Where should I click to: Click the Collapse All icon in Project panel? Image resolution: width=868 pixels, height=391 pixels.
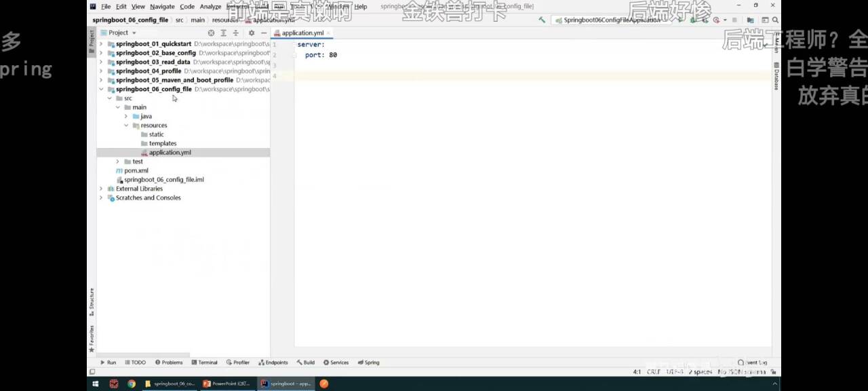click(236, 33)
